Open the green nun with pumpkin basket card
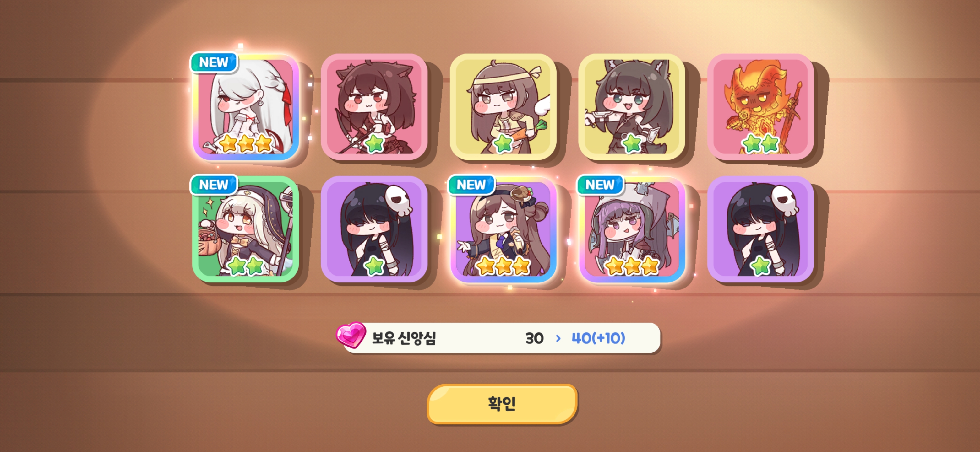Viewport: 980px width, 452px height. coord(246,229)
